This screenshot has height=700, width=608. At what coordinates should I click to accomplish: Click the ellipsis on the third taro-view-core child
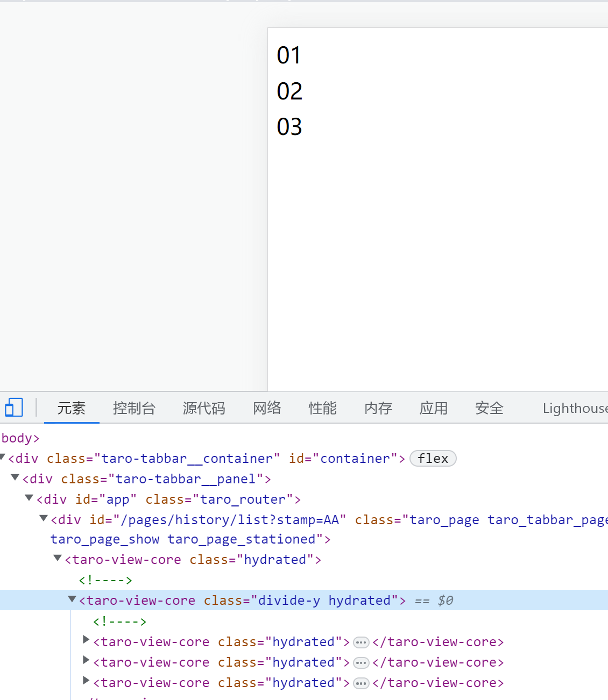tap(361, 683)
